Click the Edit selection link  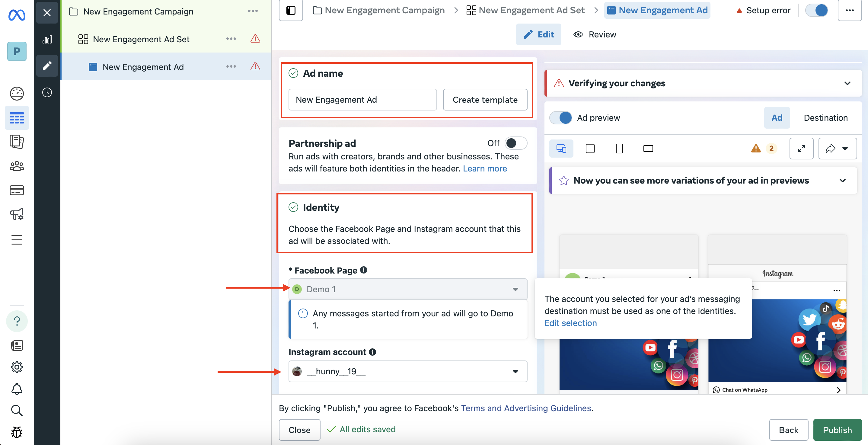click(570, 323)
